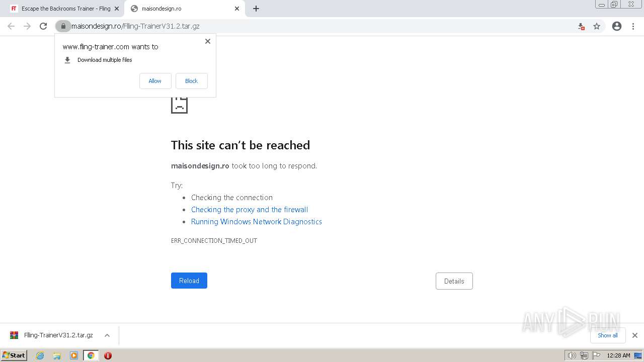Expand options for FlIing-TrainerV31.2.tar.gz download
The image size is (644, 362).
pos(107,335)
